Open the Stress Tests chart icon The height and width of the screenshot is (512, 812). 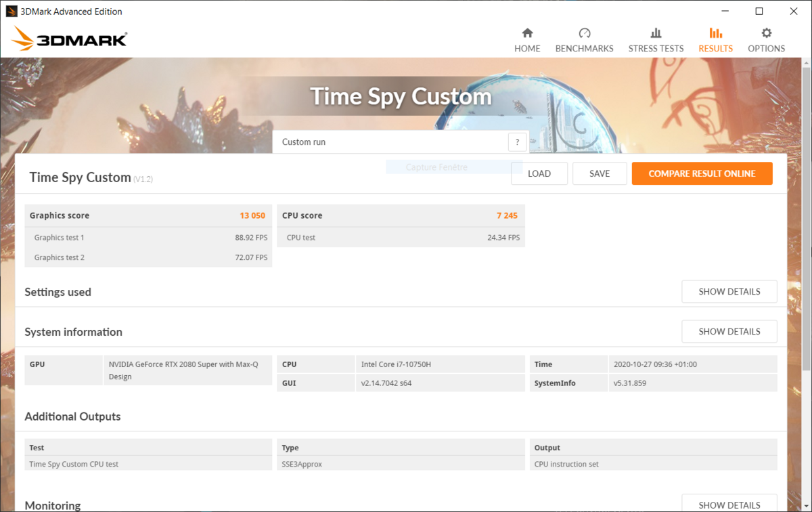pos(656,33)
